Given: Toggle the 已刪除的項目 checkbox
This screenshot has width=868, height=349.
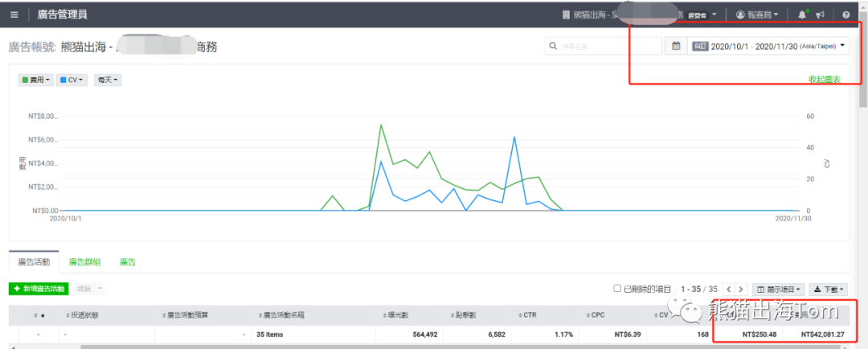Looking at the screenshot, I should click(x=617, y=289).
